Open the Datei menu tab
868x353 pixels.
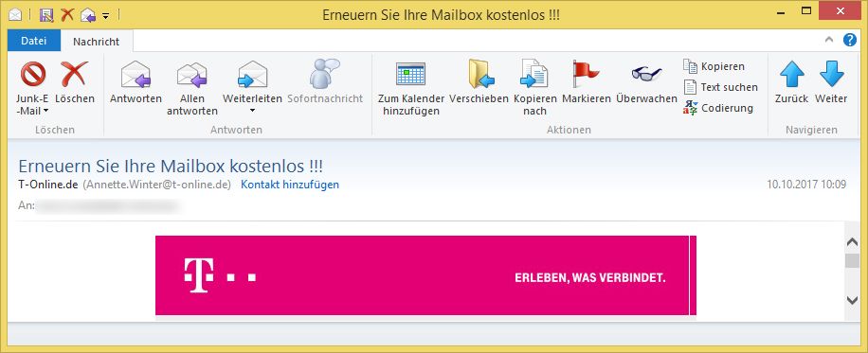click(x=34, y=41)
